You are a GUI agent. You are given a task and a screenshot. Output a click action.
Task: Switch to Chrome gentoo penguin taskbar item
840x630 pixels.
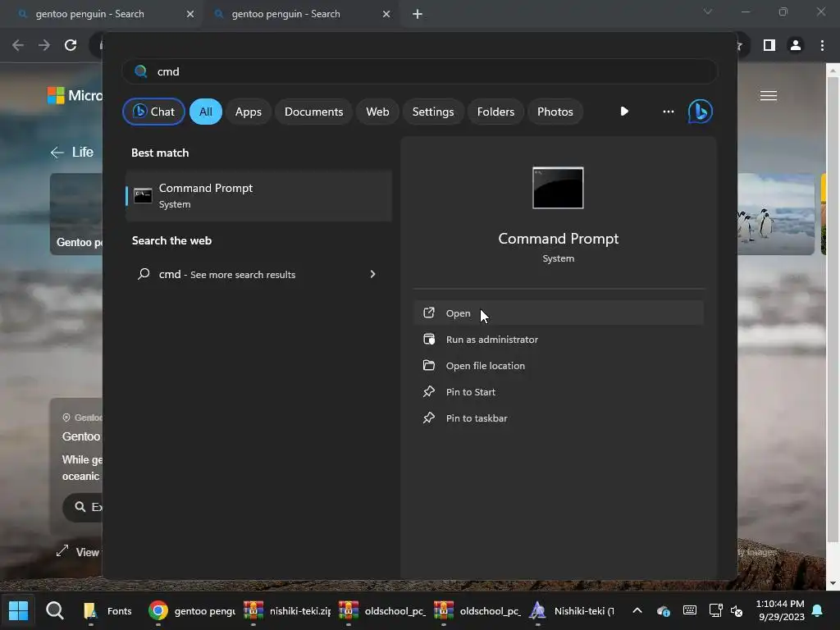coord(192,610)
